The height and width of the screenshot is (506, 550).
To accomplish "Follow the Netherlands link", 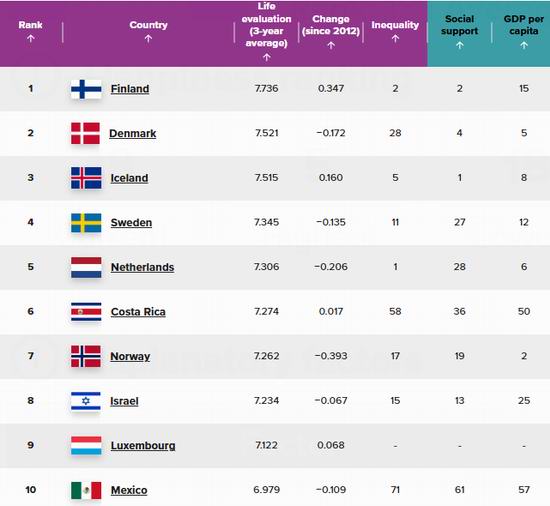I will click(142, 267).
